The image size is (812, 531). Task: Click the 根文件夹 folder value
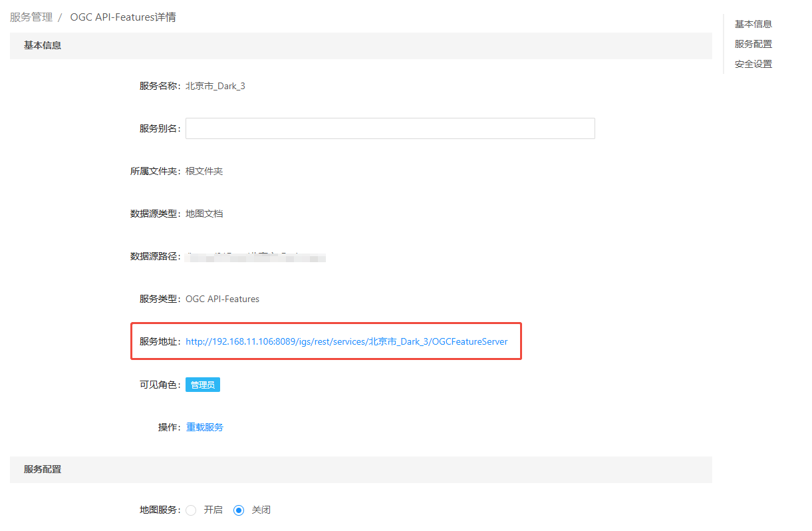[204, 171]
